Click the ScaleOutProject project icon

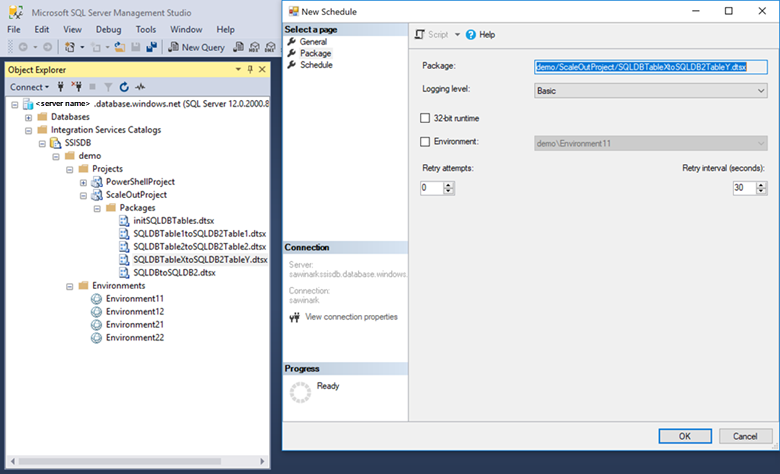[x=97, y=194]
